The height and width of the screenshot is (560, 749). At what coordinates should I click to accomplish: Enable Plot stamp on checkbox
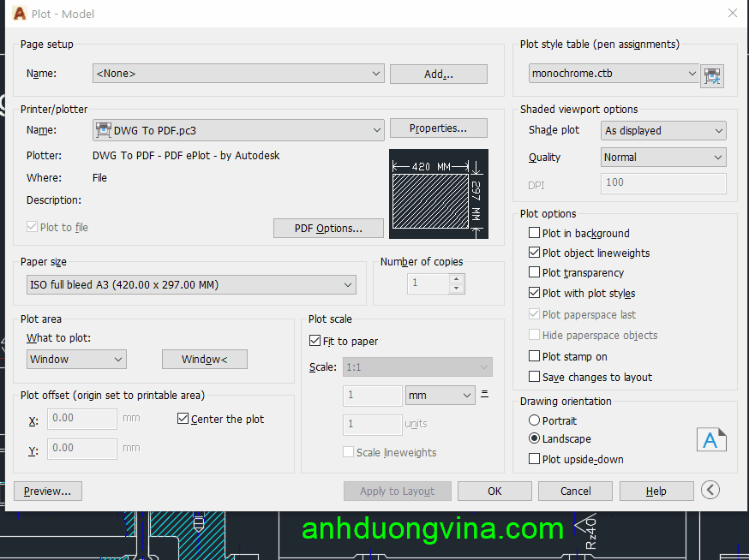tap(534, 357)
